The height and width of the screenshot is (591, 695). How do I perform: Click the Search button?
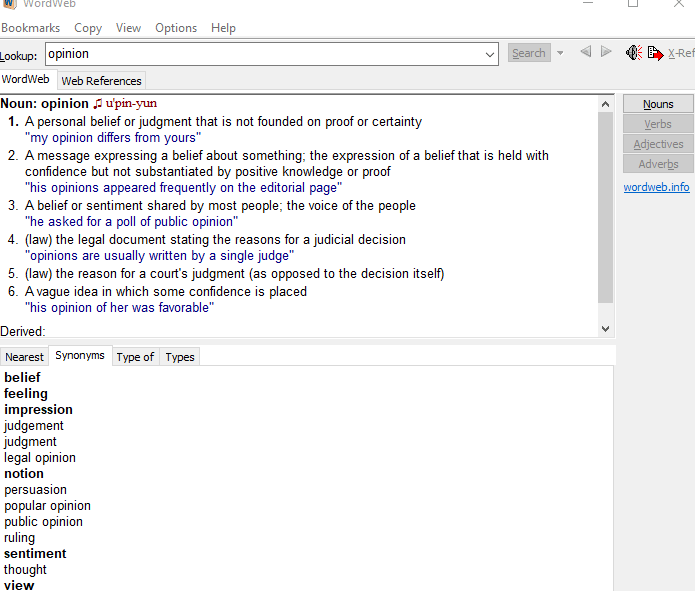(529, 53)
